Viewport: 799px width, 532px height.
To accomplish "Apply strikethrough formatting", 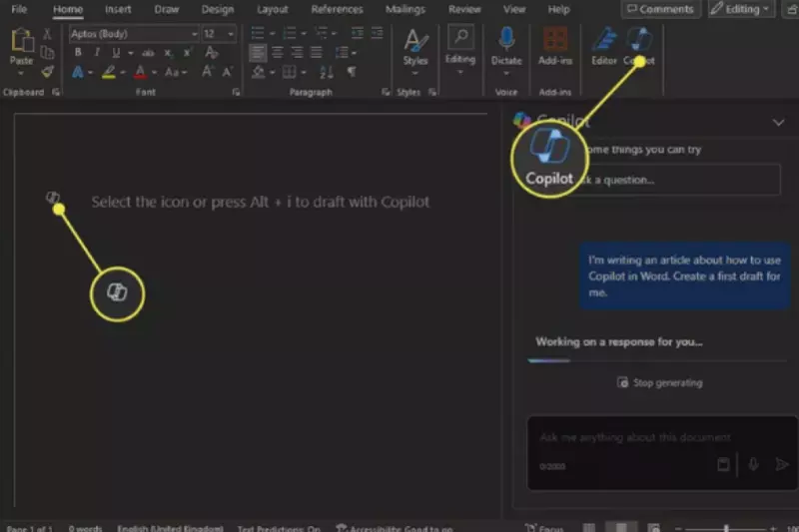I will coord(148,53).
